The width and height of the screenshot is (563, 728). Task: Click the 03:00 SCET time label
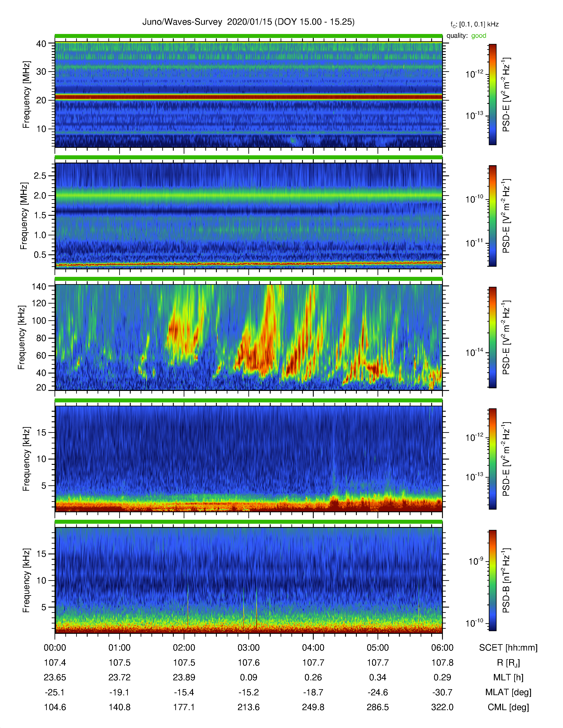[248, 648]
